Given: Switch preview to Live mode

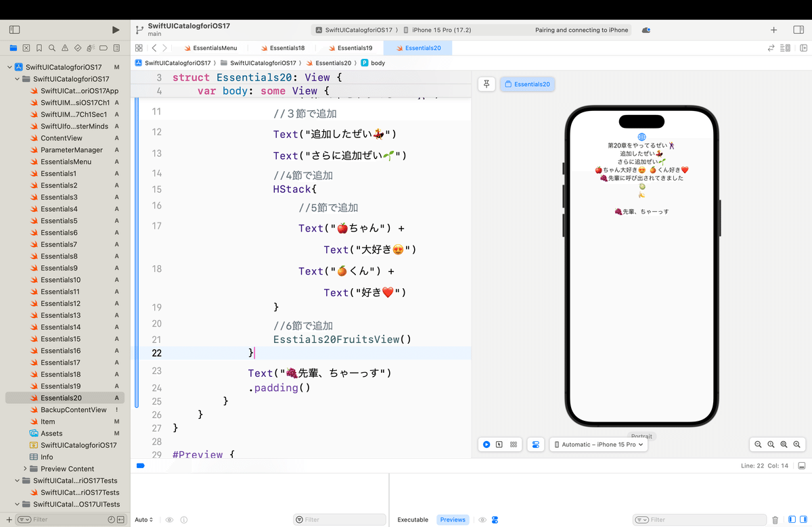Looking at the screenshot, I should pyautogui.click(x=487, y=444).
